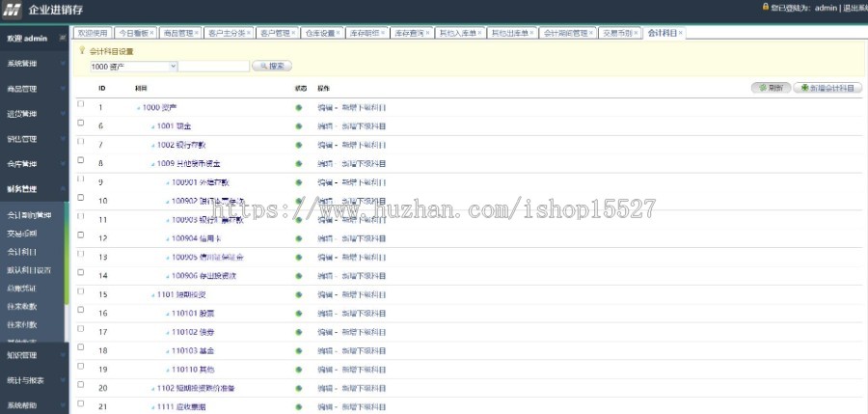Tick checkbox for row ID 6

(81, 123)
